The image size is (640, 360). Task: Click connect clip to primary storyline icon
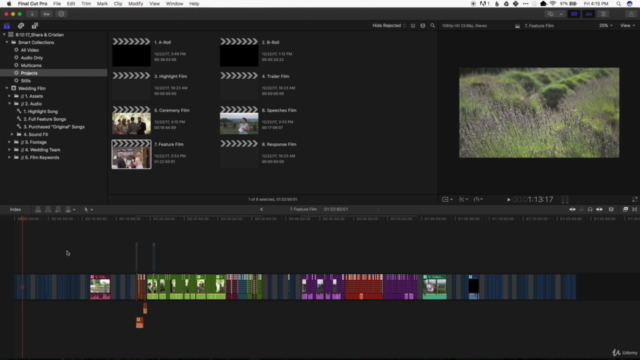[x=38, y=209]
